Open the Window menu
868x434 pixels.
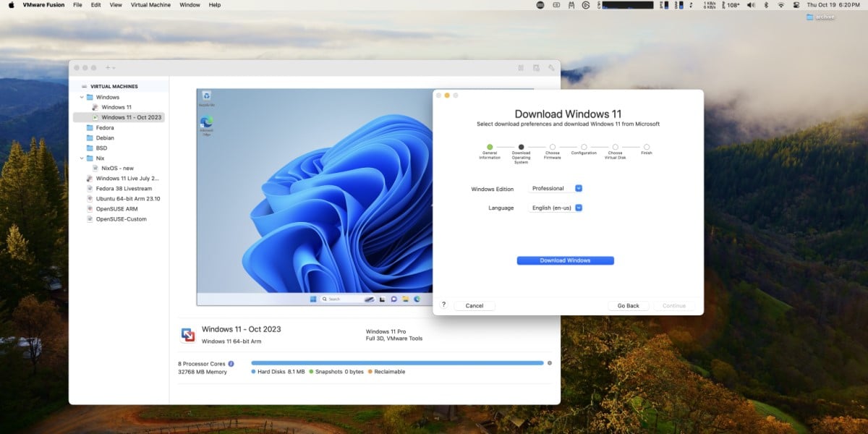(x=190, y=4)
